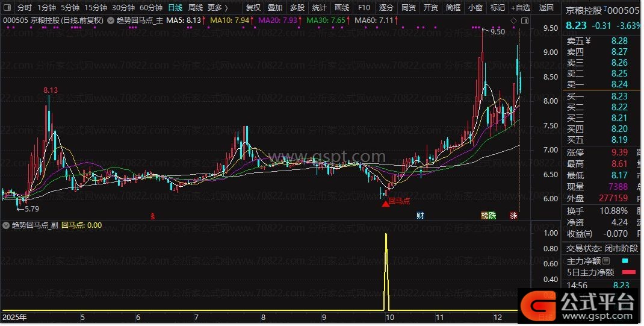Screen dimensions: 644x326
Task: Click the 财 financial info marker icon
Action: [x=420, y=215]
